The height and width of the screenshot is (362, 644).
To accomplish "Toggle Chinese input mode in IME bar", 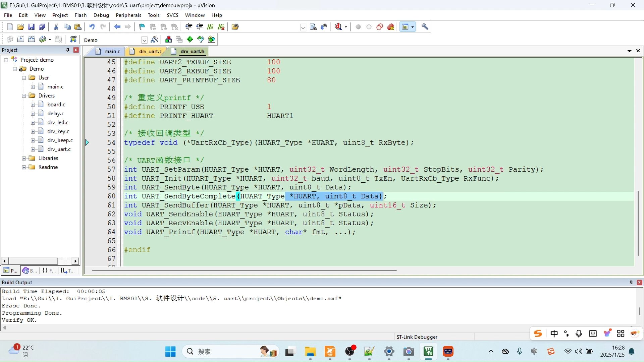I will 554,334.
